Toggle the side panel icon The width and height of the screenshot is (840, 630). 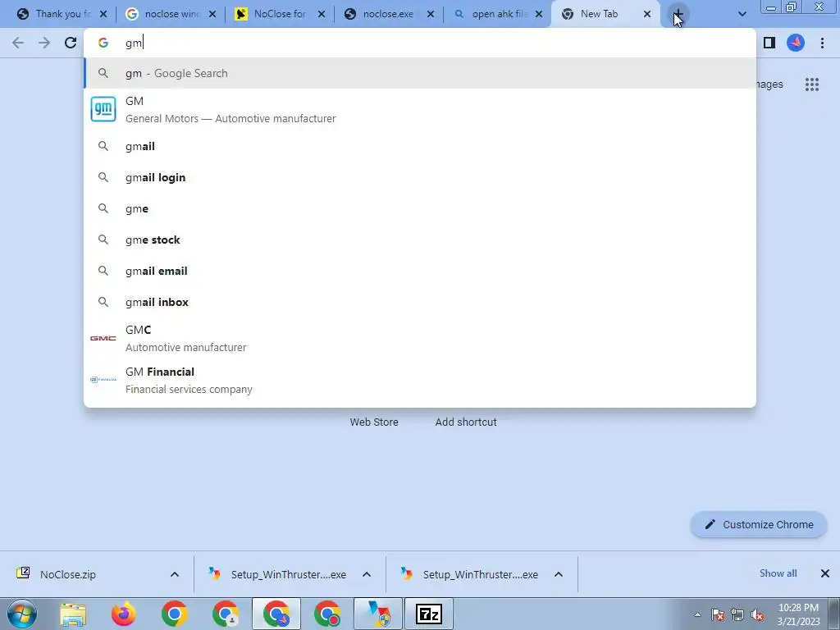(769, 43)
